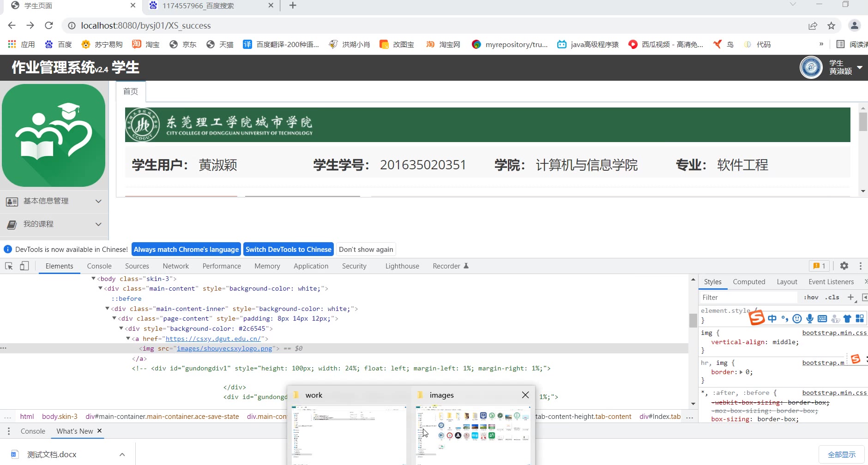Click the share page icon in address bar
Viewport: 868px width, 465px height.
click(x=813, y=26)
